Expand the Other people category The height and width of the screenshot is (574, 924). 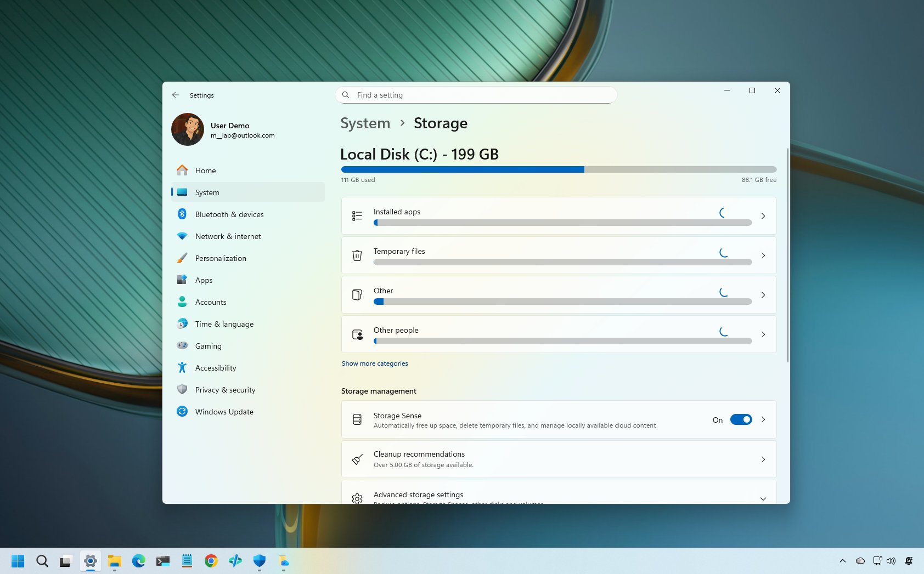pos(558,334)
